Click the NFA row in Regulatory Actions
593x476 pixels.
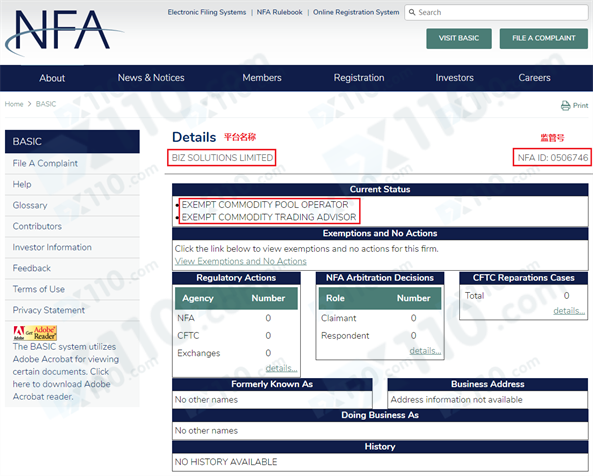tap(236, 318)
